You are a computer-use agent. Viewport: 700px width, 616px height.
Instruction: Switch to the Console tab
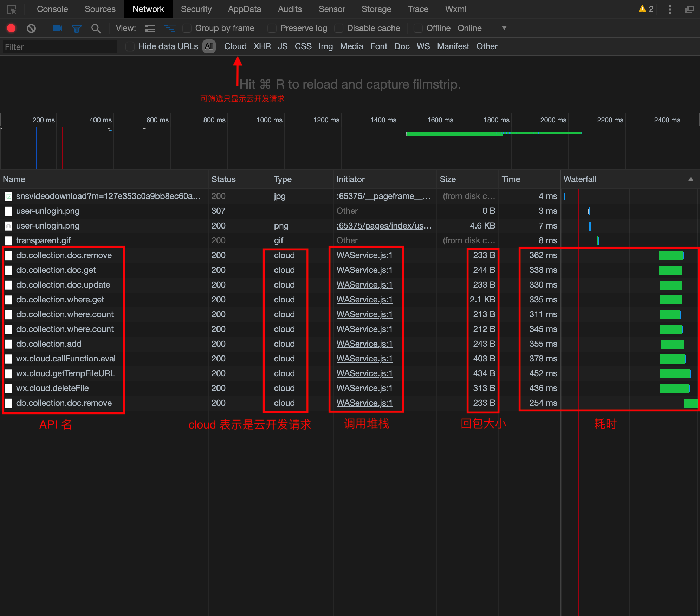pyautogui.click(x=52, y=9)
